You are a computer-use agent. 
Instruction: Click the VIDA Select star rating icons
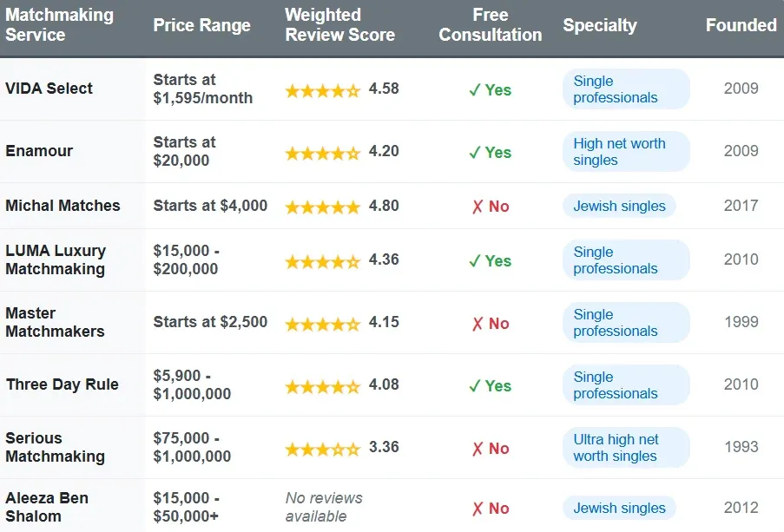pos(322,89)
